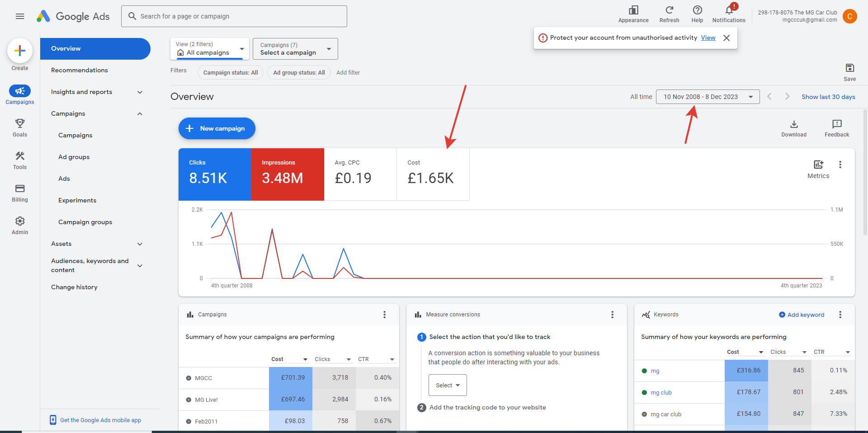Image resolution: width=868 pixels, height=433 pixels.
Task: Select the Cost scorecard
Action: click(x=433, y=174)
